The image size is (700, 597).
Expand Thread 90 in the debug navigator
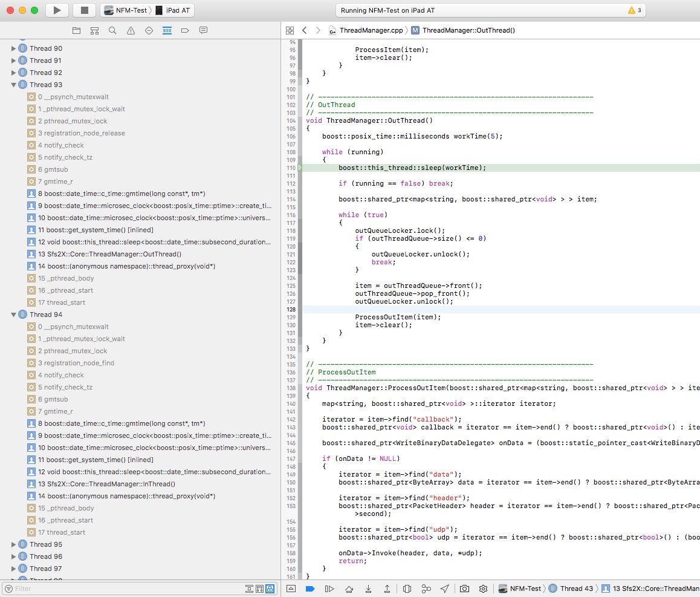pos(14,48)
